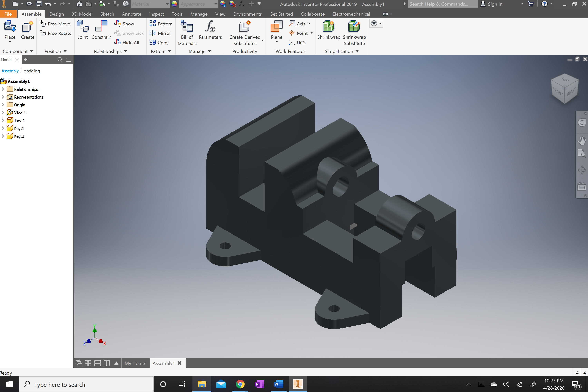
Task: Select the Free Rotate tool
Action: click(55, 33)
